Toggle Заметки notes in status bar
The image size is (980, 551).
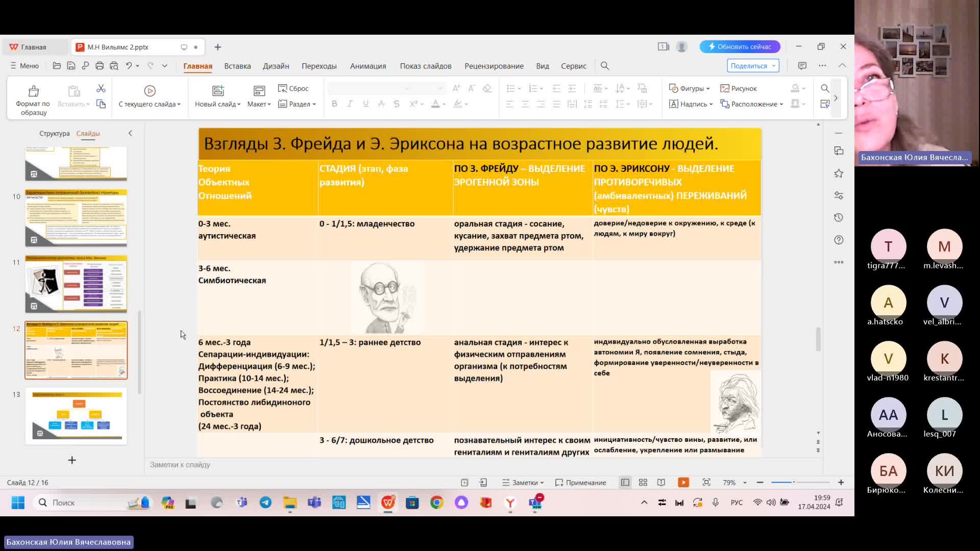(523, 483)
